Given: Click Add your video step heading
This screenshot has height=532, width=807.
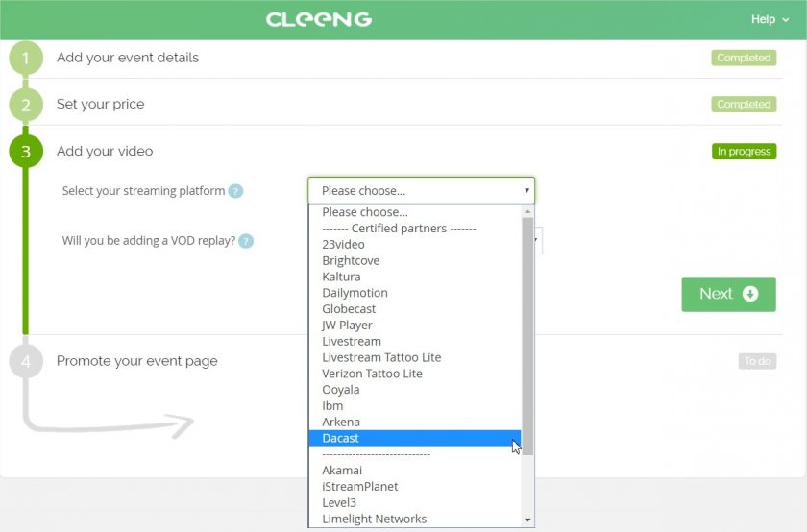Looking at the screenshot, I should coord(105,151).
